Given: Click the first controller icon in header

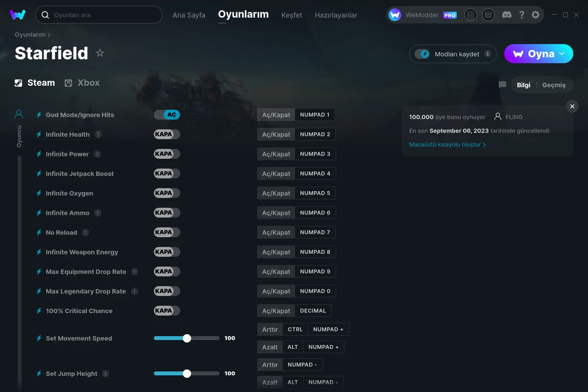Looking at the screenshot, I should (470, 15).
